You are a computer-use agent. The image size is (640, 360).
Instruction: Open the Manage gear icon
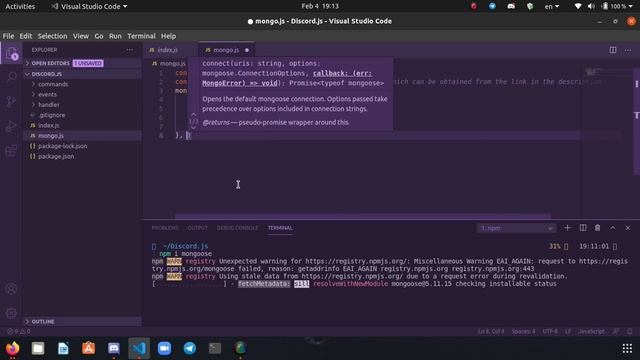11,313
